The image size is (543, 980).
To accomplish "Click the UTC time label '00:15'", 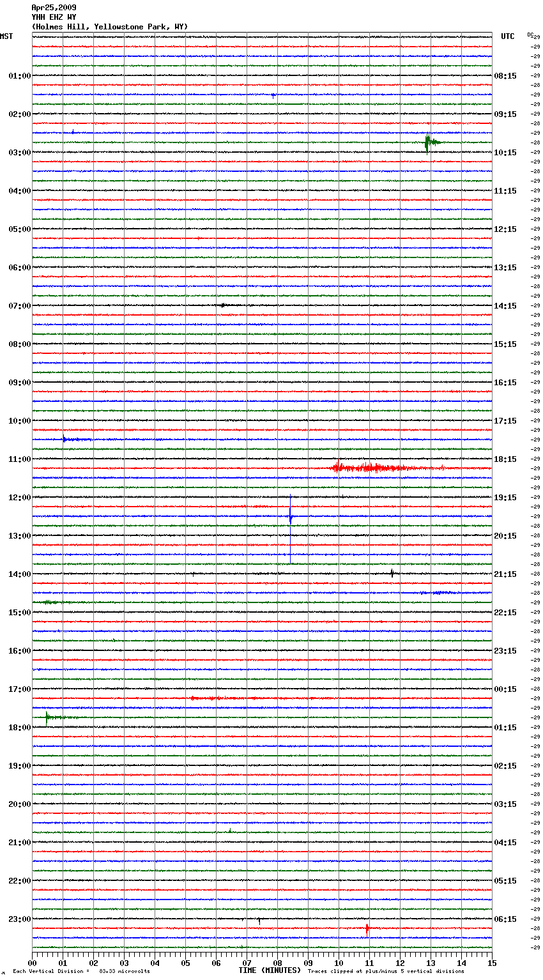I will pyautogui.click(x=505, y=689).
